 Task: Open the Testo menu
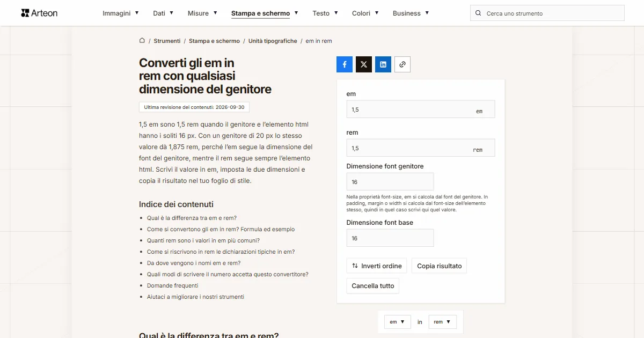(x=325, y=13)
